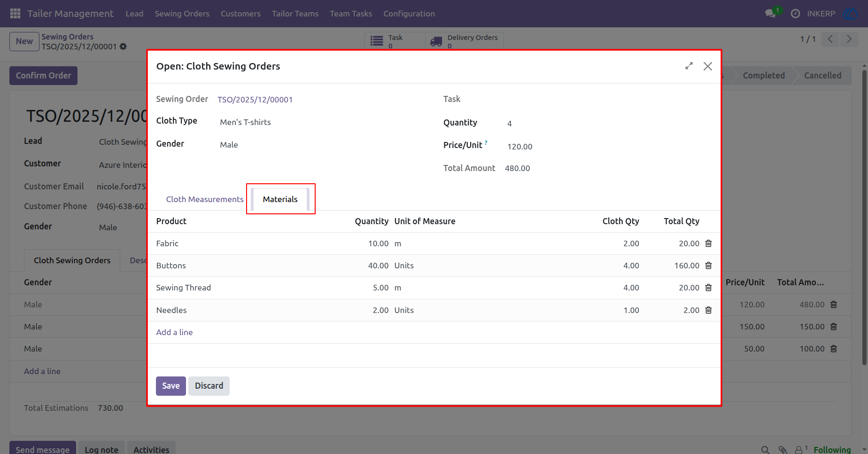Open the Customers menu

click(240, 14)
